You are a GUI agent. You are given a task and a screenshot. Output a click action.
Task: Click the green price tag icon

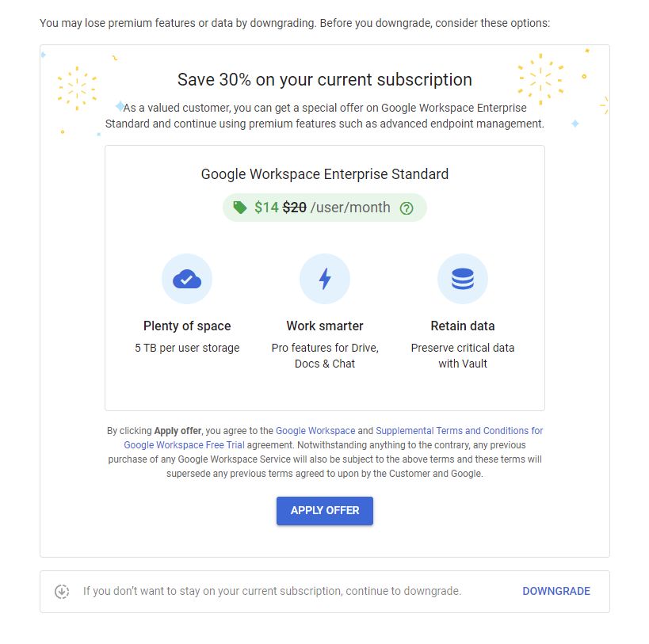(240, 208)
